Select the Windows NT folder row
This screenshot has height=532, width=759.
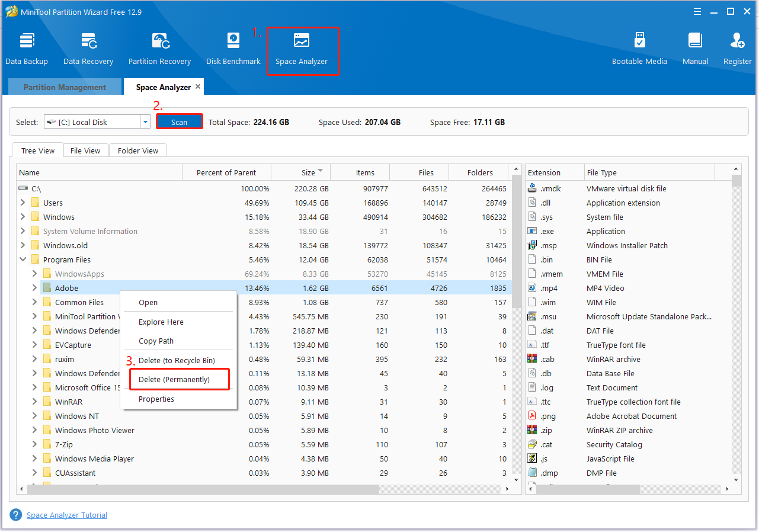point(264,416)
